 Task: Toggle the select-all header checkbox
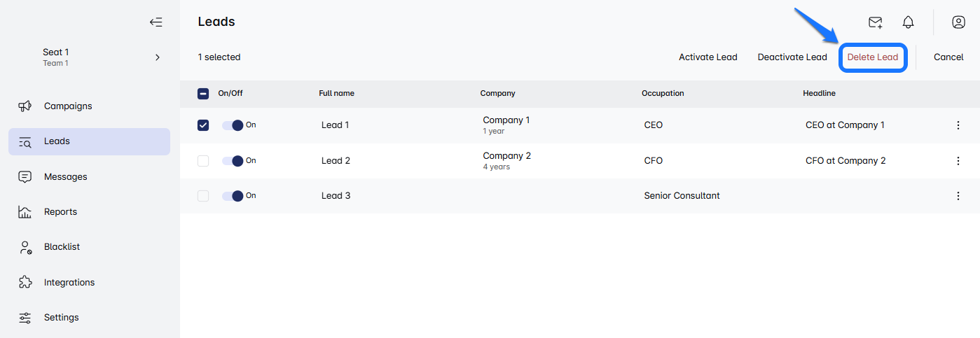(x=203, y=94)
